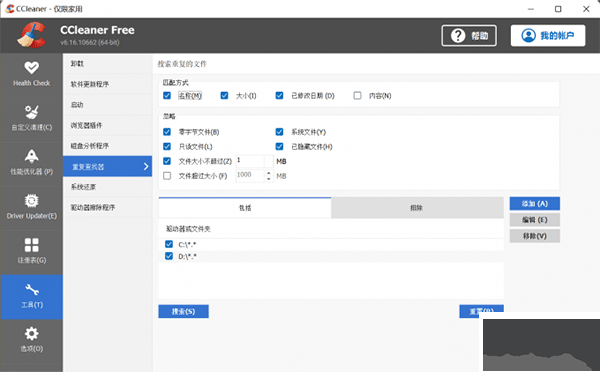The image size is (600, 372).
Task: Expand the 重复查找器 chevron arrow
Action: pos(146,166)
